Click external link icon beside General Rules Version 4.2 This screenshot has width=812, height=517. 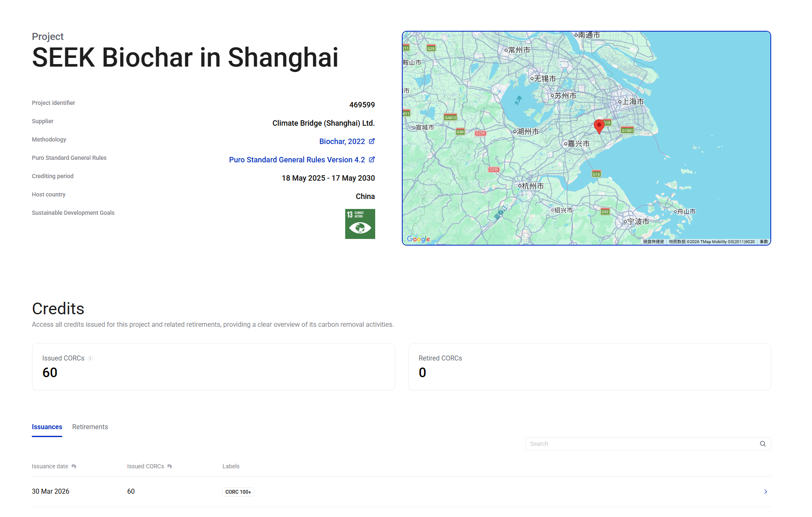(372, 159)
